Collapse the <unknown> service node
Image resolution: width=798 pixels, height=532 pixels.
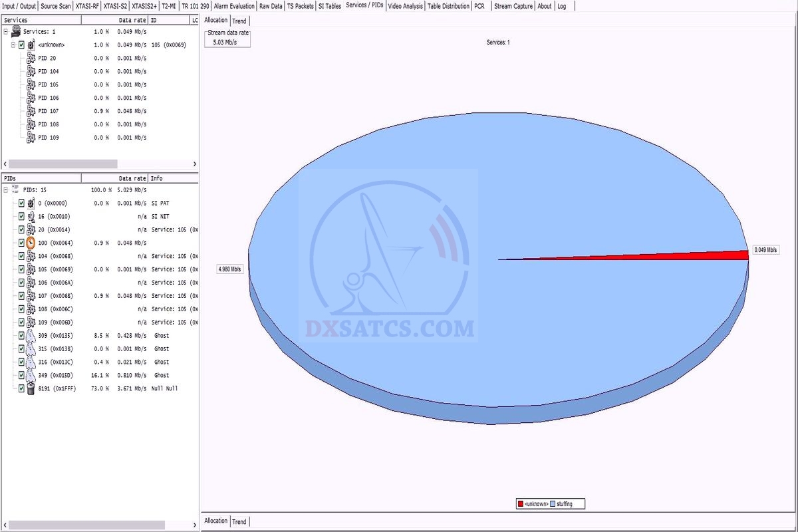tap(13, 45)
